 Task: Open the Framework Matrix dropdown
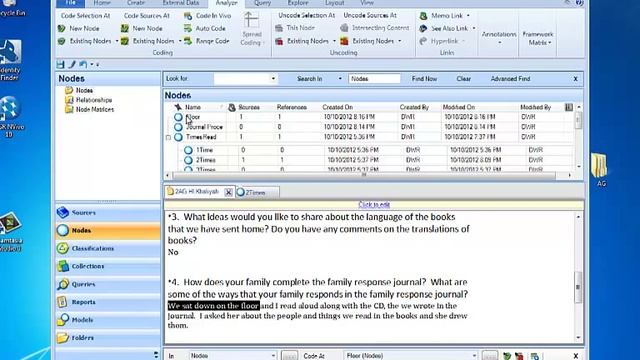point(538,38)
